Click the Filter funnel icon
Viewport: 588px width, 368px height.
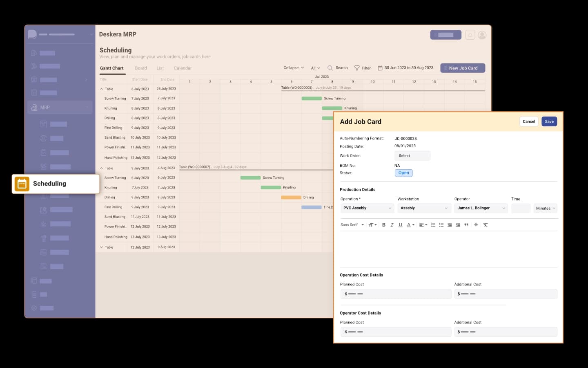[x=357, y=68]
